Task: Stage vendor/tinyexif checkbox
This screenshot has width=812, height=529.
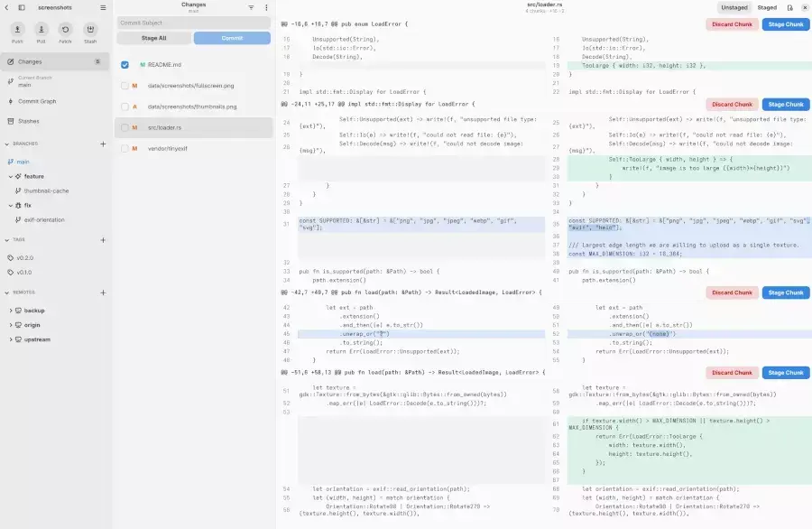Action: (x=125, y=148)
